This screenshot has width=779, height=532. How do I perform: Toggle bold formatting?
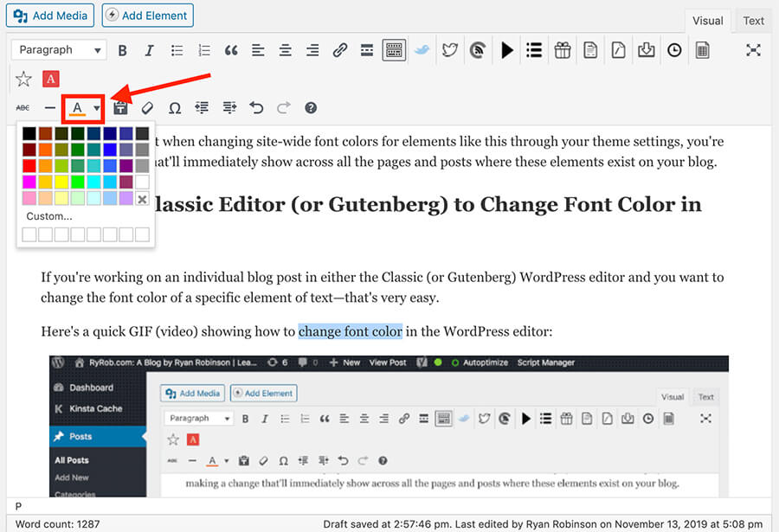point(122,50)
